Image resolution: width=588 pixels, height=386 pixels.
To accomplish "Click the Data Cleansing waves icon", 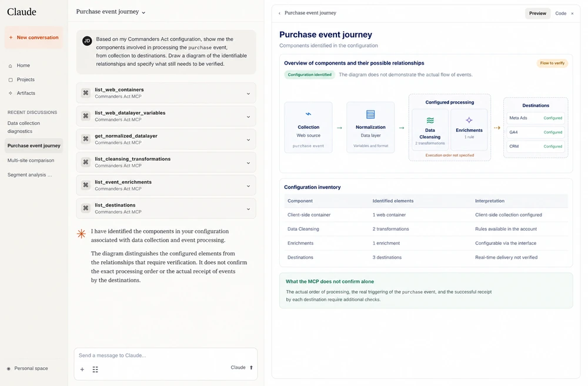I will coord(430,121).
